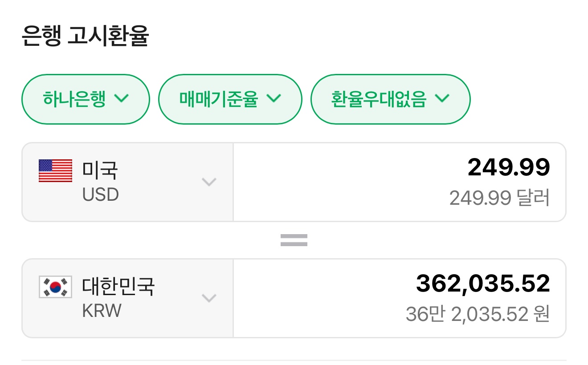Click the chevron arrow inside 환율우대없음 pill
This screenshot has height=365, width=588.
coord(442,98)
